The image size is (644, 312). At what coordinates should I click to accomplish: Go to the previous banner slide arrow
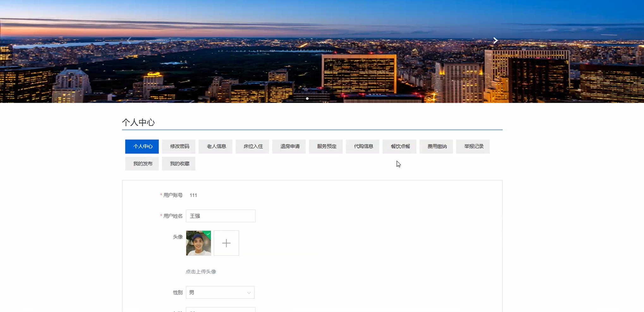click(129, 40)
